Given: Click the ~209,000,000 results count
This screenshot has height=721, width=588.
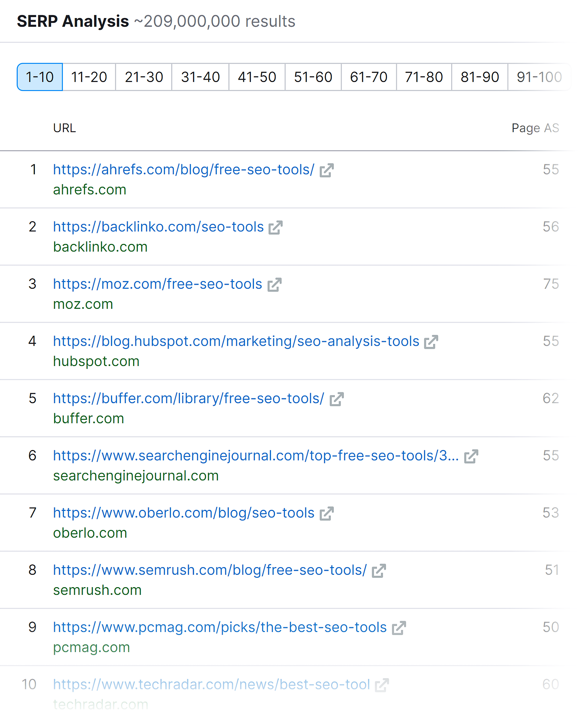Looking at the screenshot, I should pyautogui.click(x=215, y=21).
